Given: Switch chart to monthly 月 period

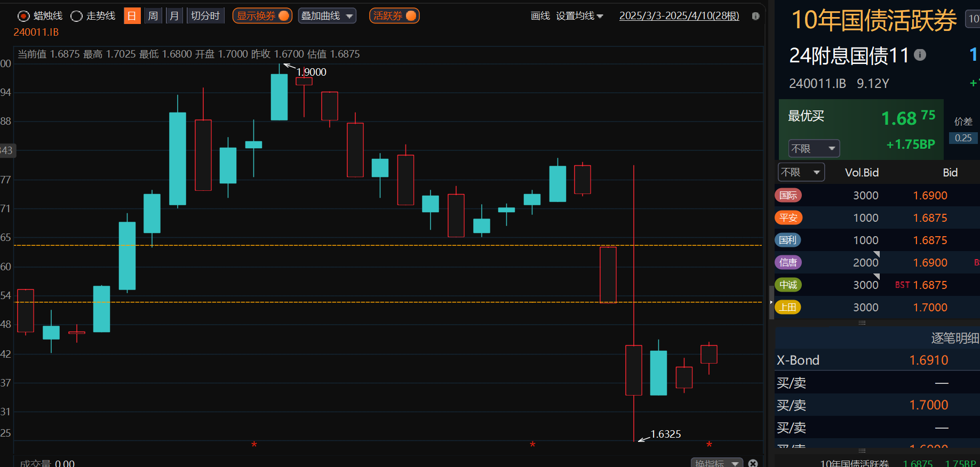Looking at the screenshot, I should [174, 16].
